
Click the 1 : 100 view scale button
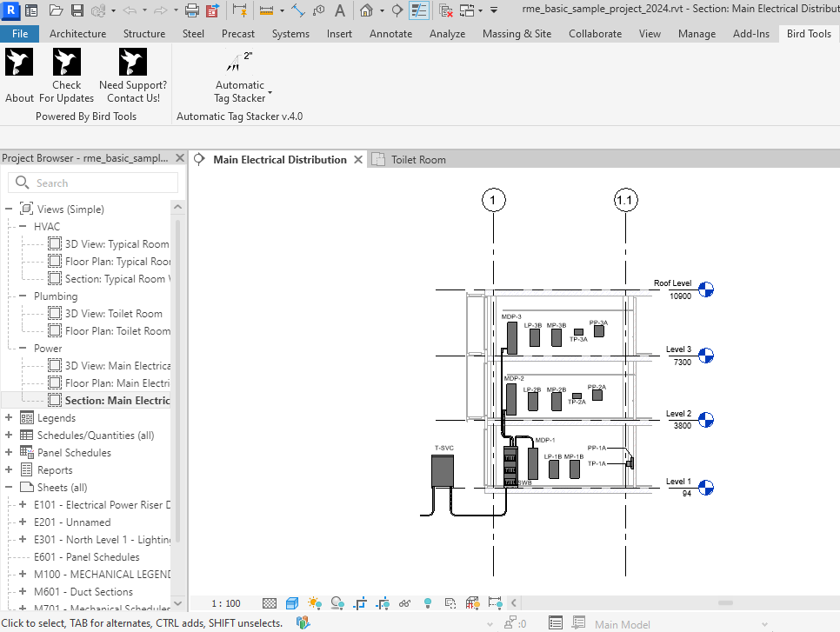point(226,603)
